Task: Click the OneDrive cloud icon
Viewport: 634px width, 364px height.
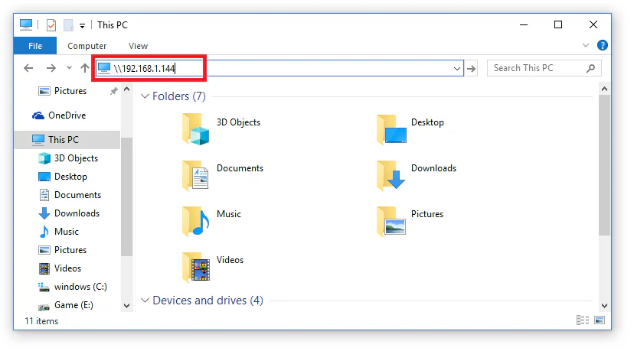Action: pyautogui.click(x=38, y=116)
